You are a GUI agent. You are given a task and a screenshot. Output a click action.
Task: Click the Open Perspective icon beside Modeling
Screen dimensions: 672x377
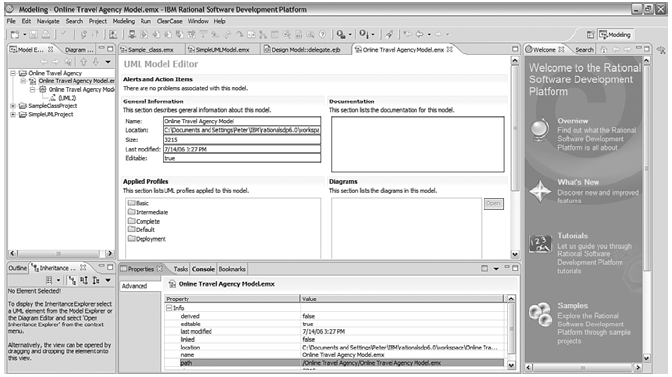click(x=590, y=35)
